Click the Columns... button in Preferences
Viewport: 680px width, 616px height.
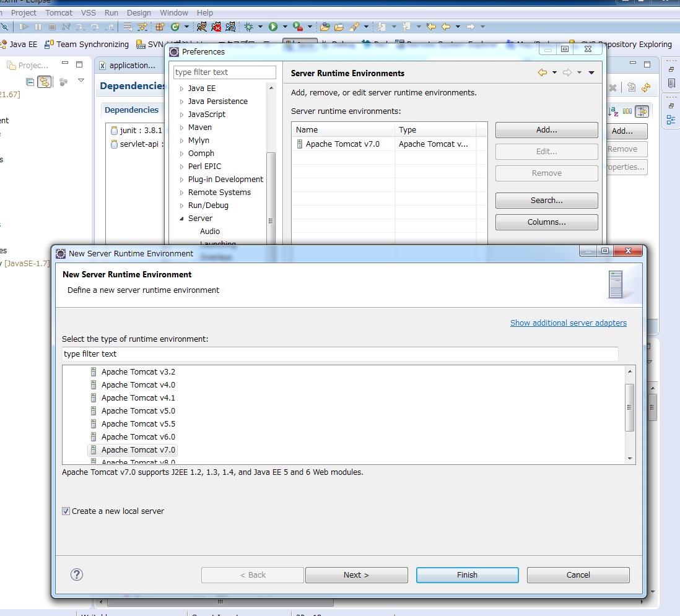point(546,222)
